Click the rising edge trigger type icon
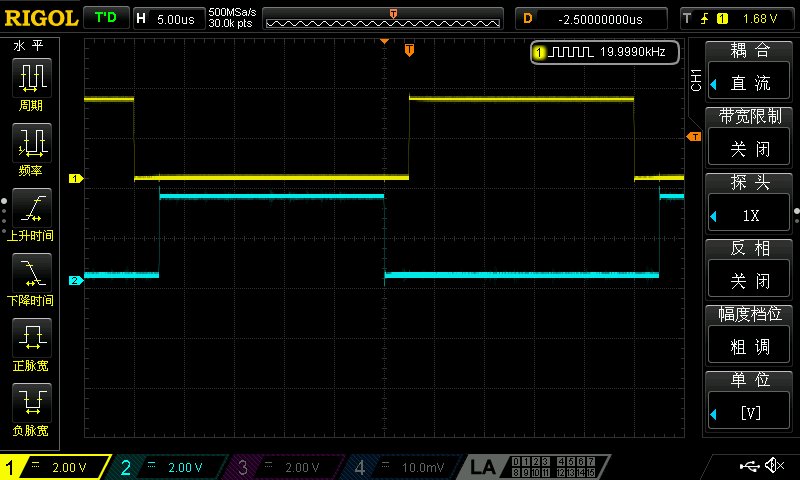Viewport: 800px width, 480px height. click(x=705, y=19)
